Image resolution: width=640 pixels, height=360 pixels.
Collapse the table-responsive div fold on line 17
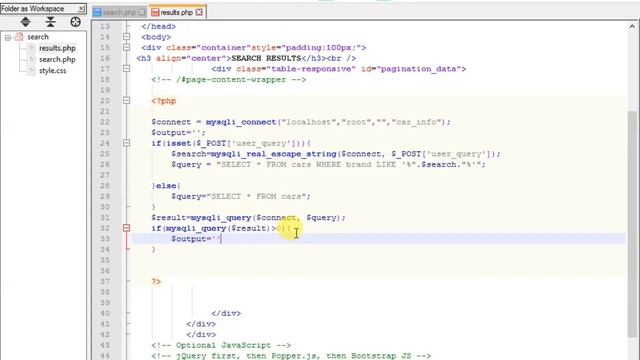[127, 69]
